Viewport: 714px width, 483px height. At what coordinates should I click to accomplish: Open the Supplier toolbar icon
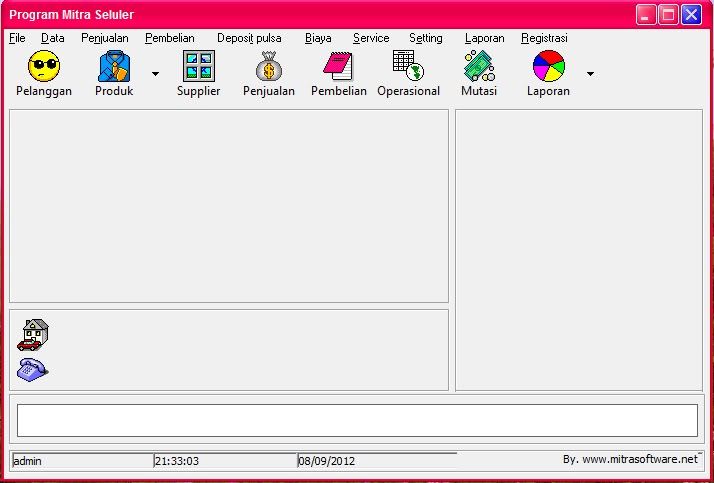click(199, 66)
